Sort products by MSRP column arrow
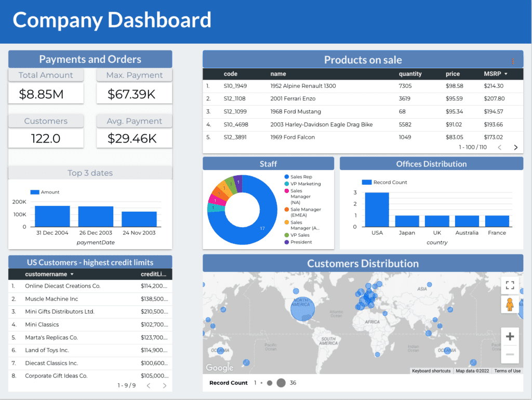Image resolution: width=532 pixels, height=400 pixels. click(506, 74)
